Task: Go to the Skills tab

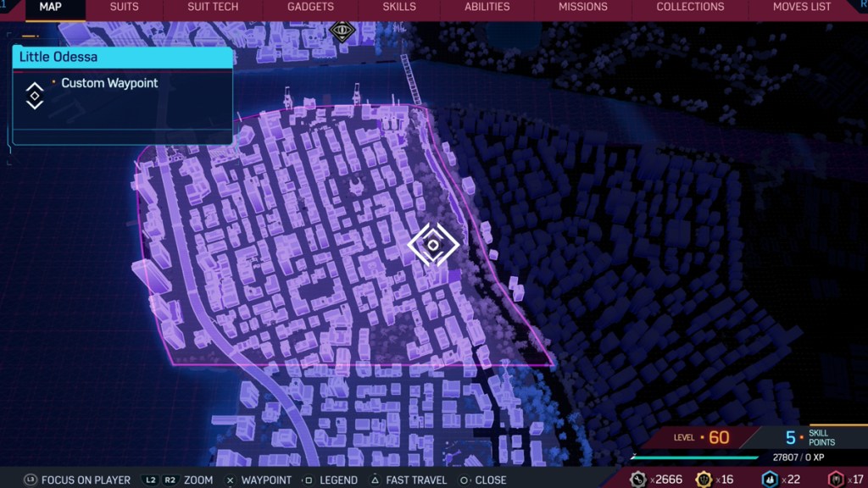Action: coord(399,7)
